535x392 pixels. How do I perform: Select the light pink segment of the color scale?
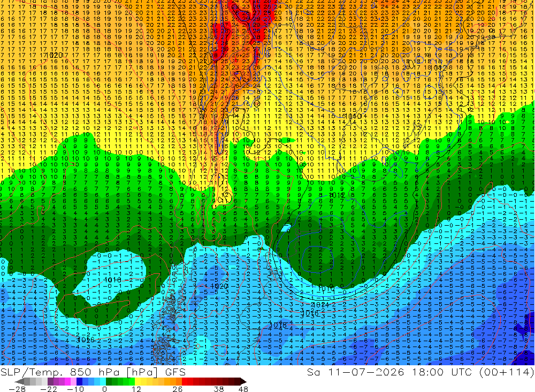74,381
